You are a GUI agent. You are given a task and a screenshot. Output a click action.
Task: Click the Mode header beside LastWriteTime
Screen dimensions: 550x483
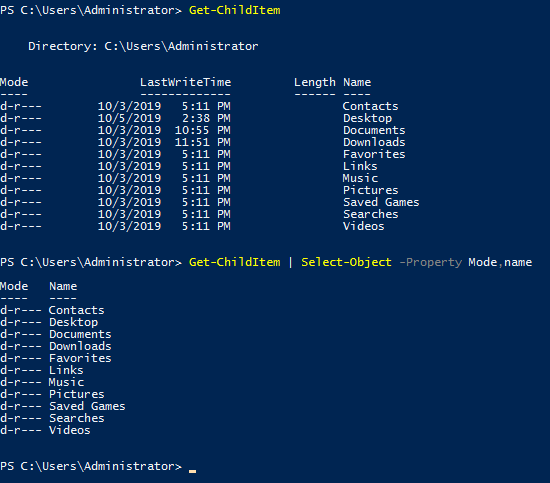tap(14, 82)
